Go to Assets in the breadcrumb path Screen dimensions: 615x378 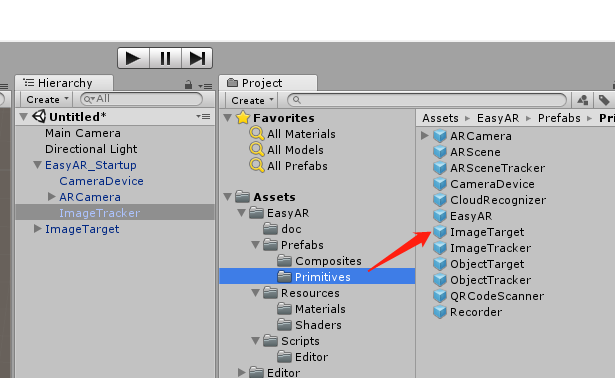440,118
